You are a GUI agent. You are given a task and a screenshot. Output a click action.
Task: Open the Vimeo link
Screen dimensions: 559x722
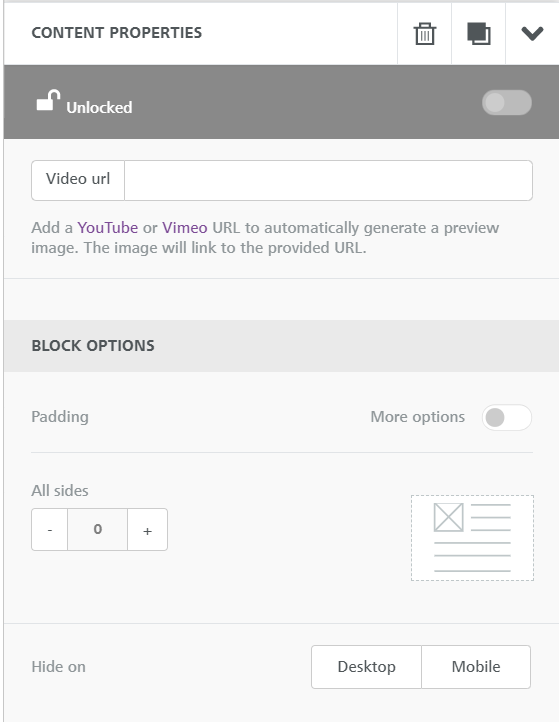(185, 227)
